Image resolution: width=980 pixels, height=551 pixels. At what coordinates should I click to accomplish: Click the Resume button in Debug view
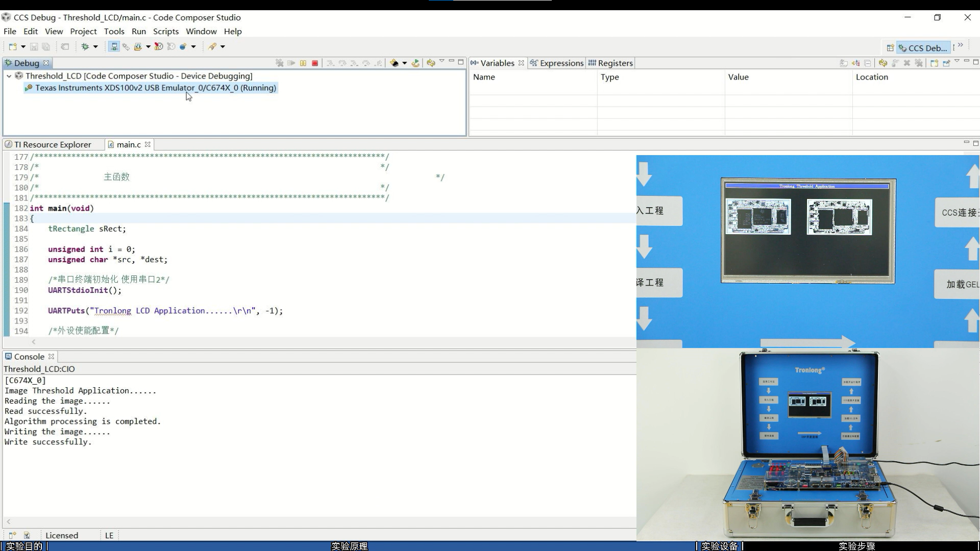click(291, 63)
